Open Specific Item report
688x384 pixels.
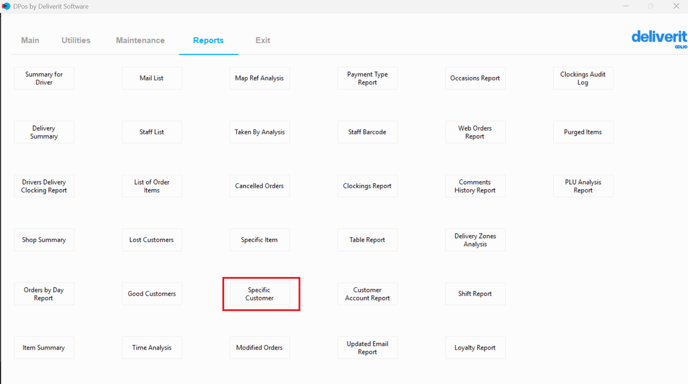(x=259, y=240)
